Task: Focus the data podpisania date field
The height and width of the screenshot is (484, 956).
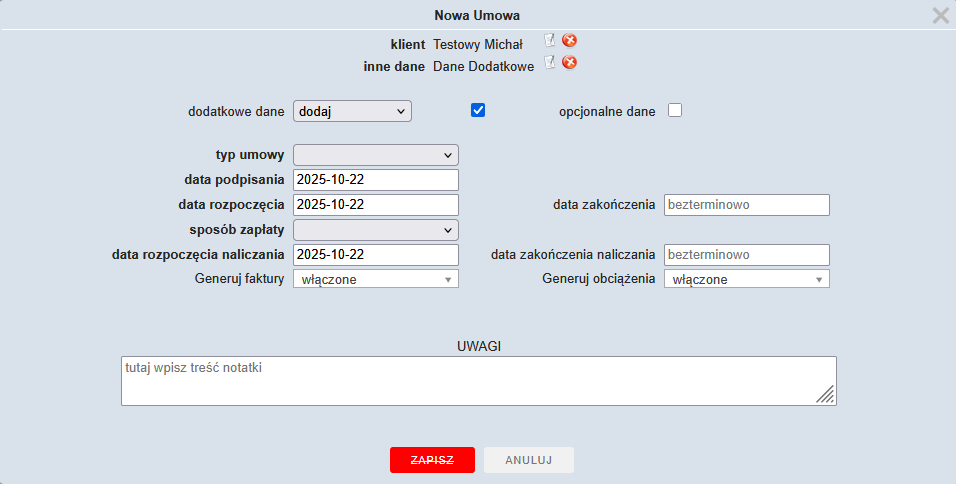Action: point(375,180)
